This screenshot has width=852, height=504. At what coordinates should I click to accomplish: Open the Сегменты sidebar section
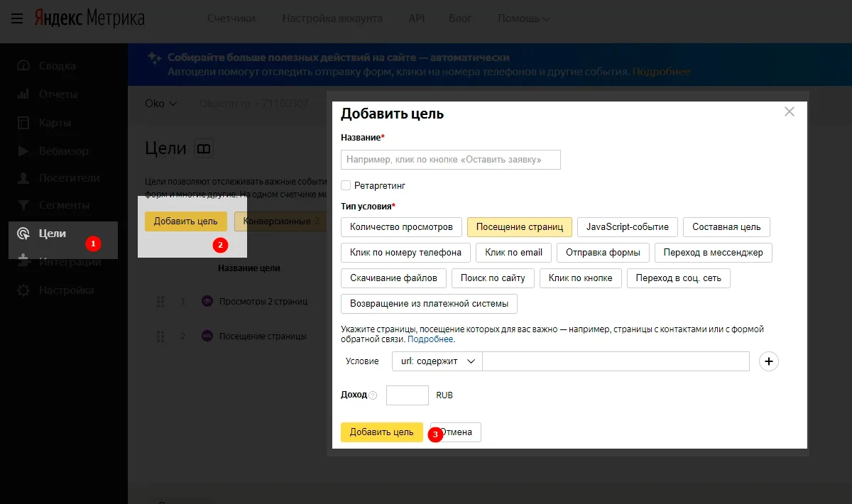point(53,205)
